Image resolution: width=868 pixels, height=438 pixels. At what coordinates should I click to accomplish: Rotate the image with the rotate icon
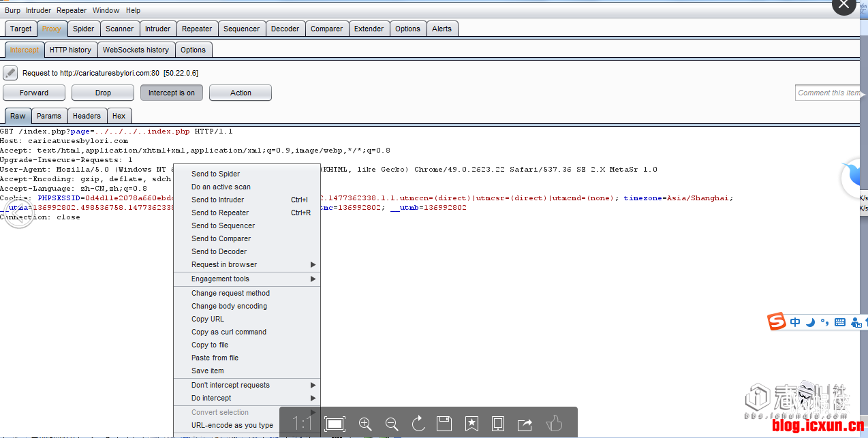[418, 424]
